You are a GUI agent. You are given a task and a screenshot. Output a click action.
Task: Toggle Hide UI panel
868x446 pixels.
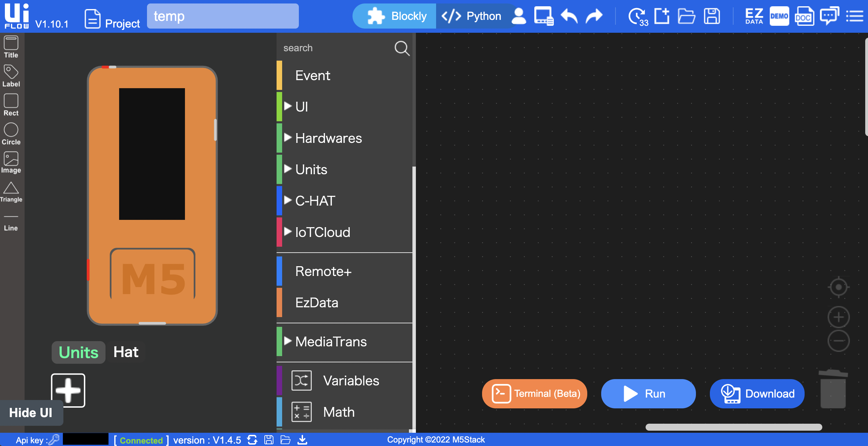[x=31, y=413]
